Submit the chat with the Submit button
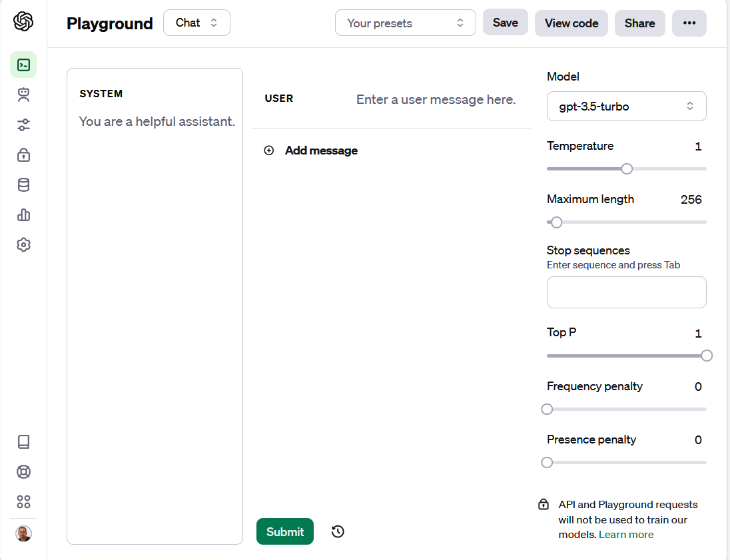Image resolution: width=730 pixels, height=560 pixels. coord(285,531)
